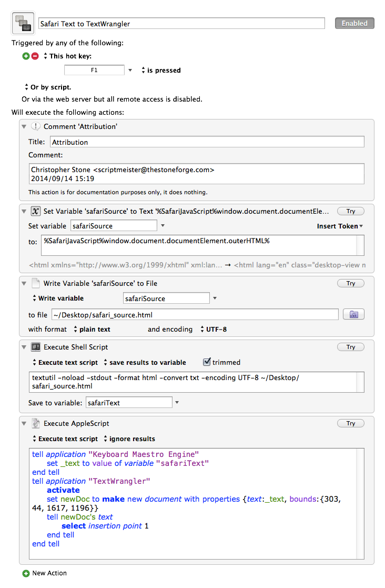Click the 'Execute Shell Script' action title
The image size is (385, 588).
[76, 347]
